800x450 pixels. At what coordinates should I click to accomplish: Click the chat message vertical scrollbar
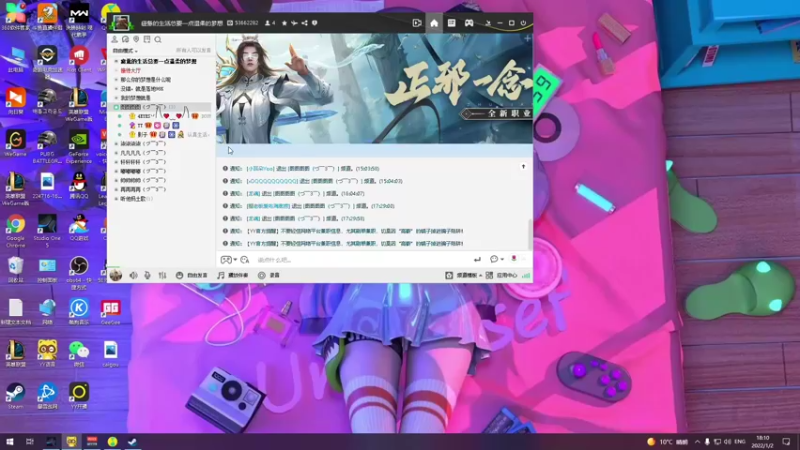(530, 235)
